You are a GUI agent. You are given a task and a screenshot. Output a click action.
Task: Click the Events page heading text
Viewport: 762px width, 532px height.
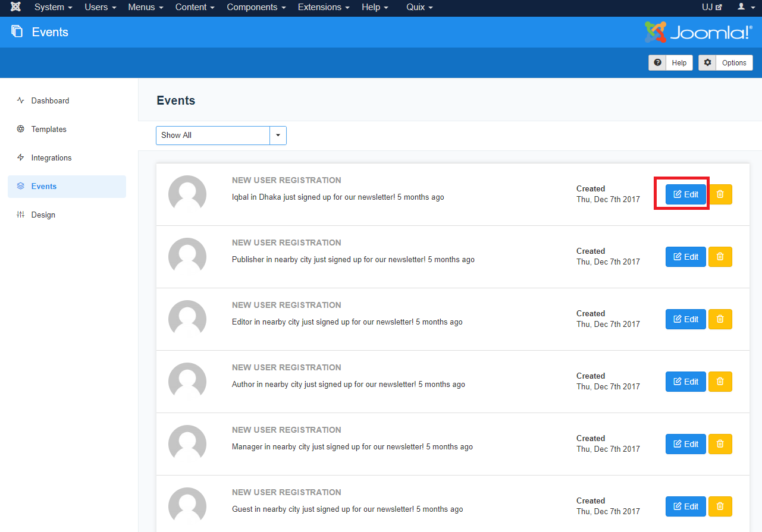click(x=176, y=100)
